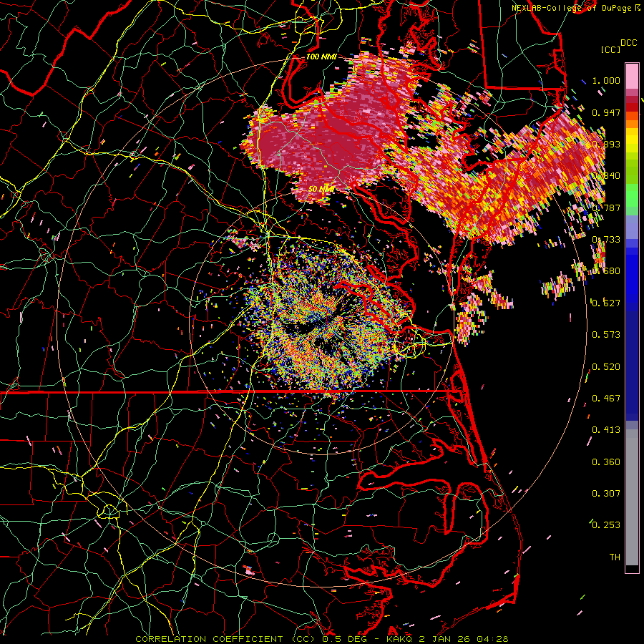Click the 0.733 legend value

(x=606, y=240)
